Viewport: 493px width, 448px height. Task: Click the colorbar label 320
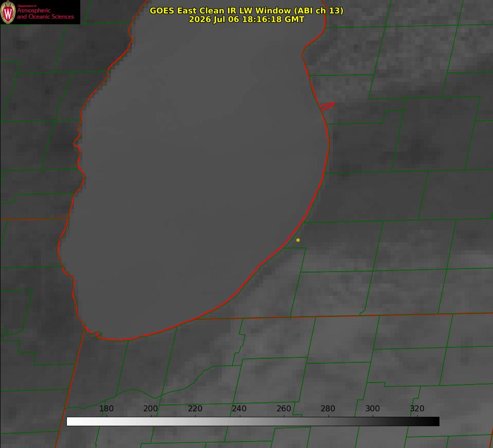coord(417,408)
